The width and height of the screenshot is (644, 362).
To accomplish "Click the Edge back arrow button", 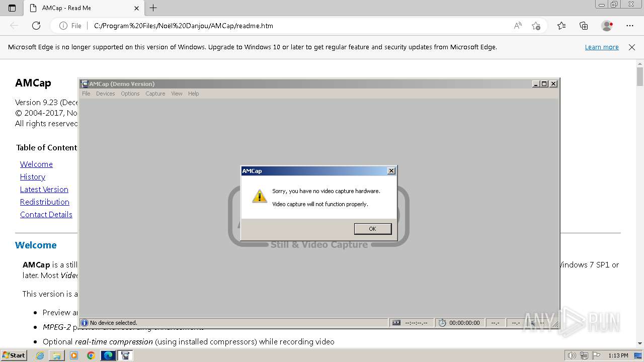I will (x=14, y=26).
